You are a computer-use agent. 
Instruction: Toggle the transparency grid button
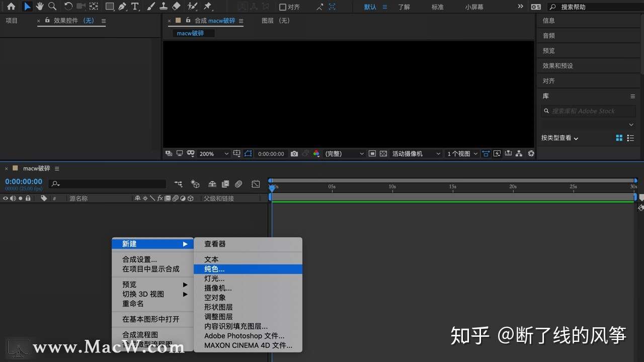click(x=383, y=154)
